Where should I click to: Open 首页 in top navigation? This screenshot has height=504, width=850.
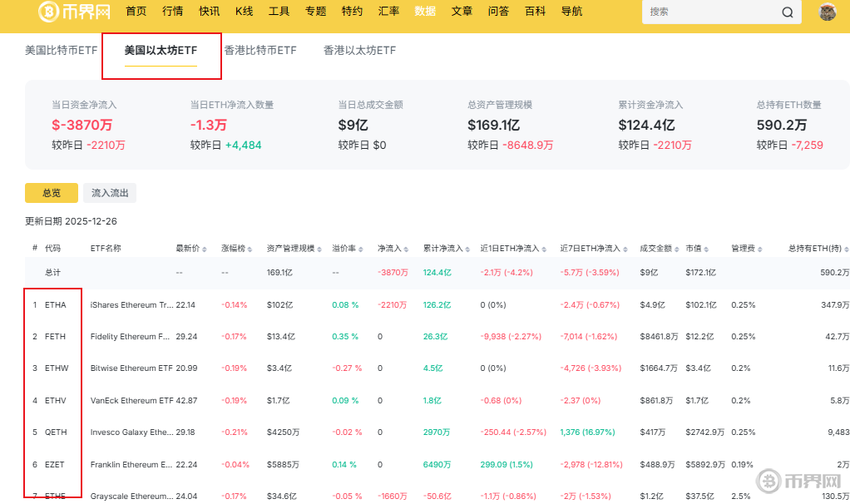click(136, 12)
